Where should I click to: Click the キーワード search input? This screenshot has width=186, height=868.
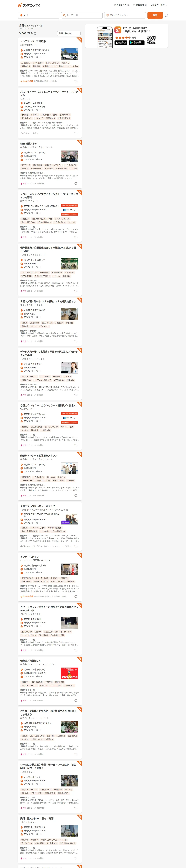click(82, 15)
